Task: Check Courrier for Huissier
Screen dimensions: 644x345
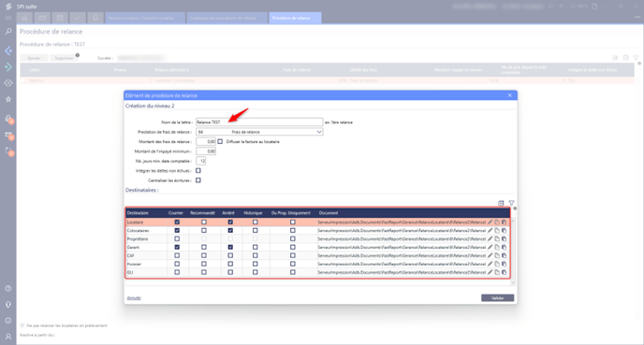Action: 177,264
